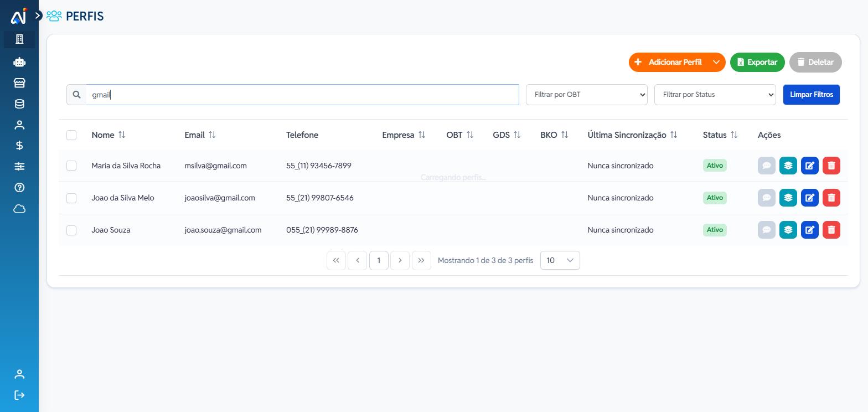
Task: Toggle the select-all checkbox in the header
Action: 71,135
